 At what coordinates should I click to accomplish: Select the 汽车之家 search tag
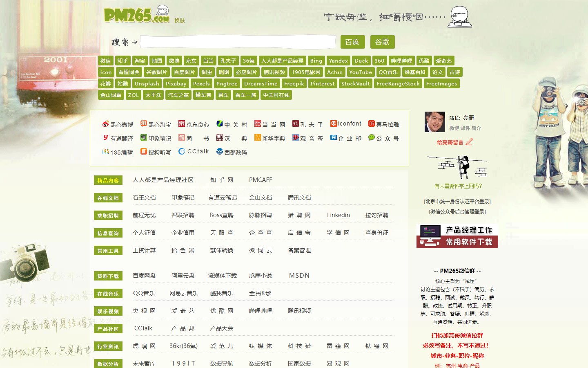[x=178, y=95]
